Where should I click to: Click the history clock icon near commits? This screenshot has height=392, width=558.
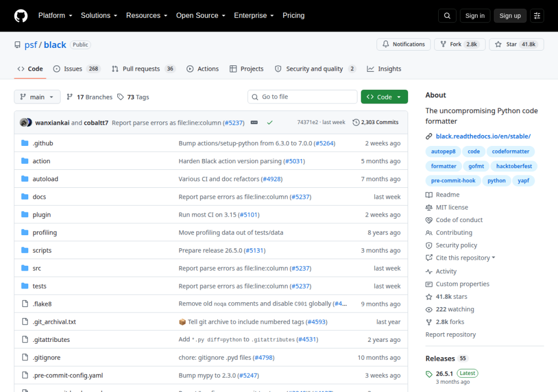[x=356, y=122]
